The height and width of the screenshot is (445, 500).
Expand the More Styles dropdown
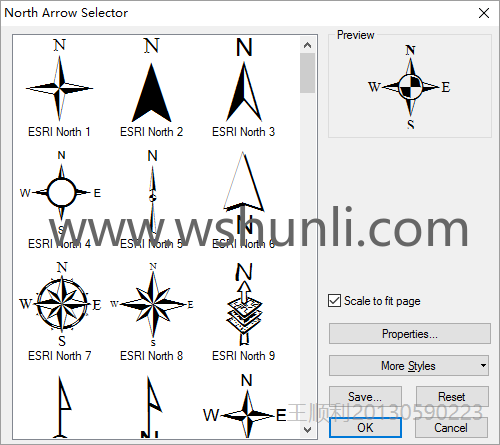tap(409, 366)
